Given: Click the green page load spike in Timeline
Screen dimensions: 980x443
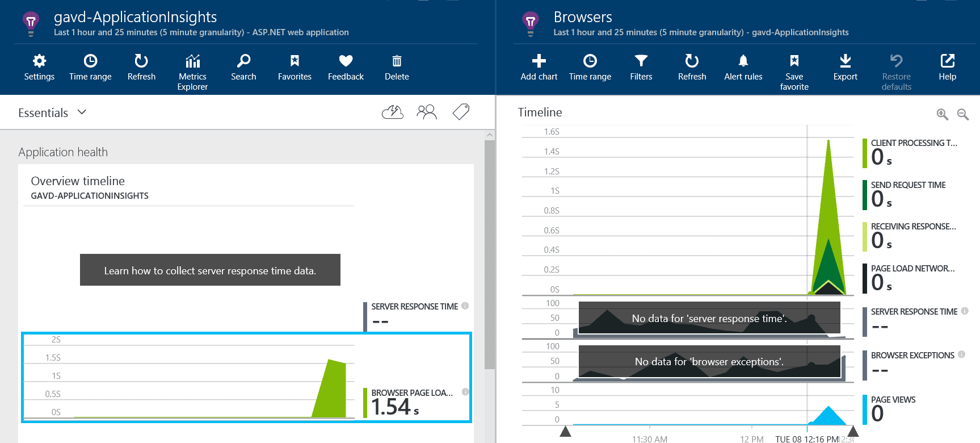Looking at the screenshot, I should (828, 216).
